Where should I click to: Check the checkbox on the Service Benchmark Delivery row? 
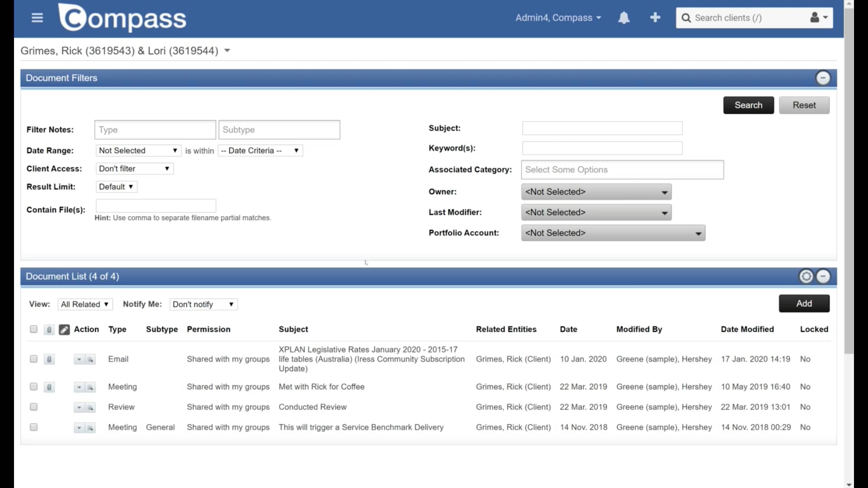[33, 427]
